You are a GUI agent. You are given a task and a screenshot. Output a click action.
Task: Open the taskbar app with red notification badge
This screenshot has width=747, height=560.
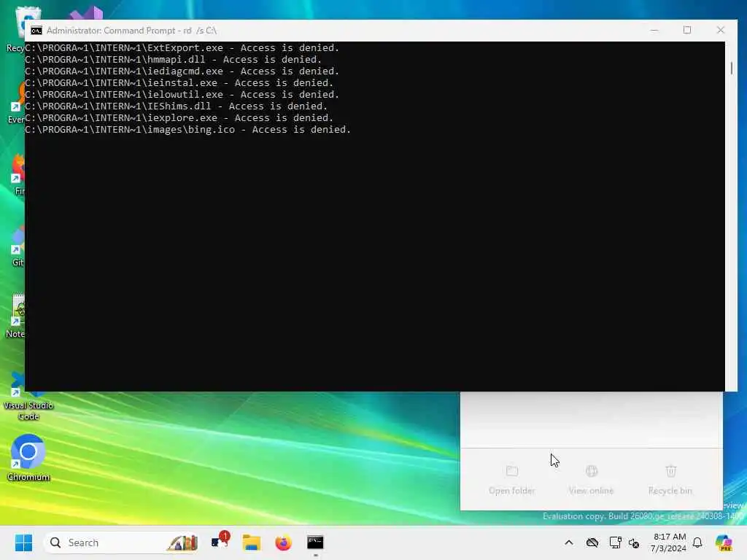point(220,542)
